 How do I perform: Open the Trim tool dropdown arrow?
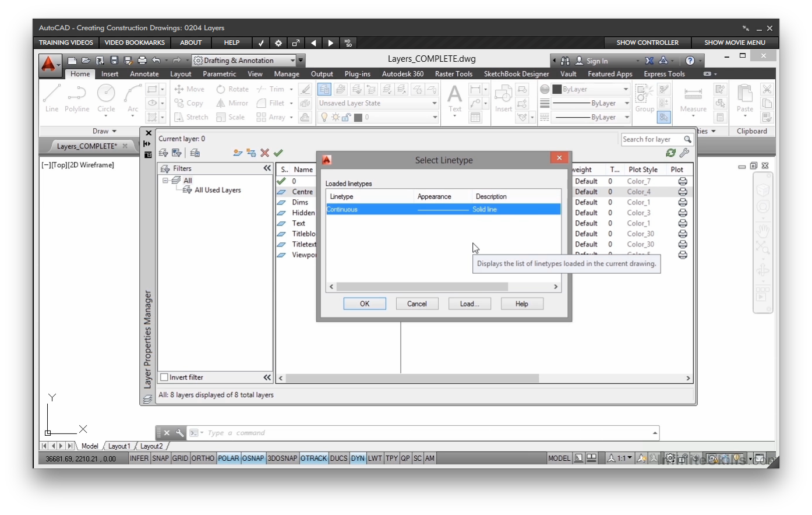pos(291,89)
